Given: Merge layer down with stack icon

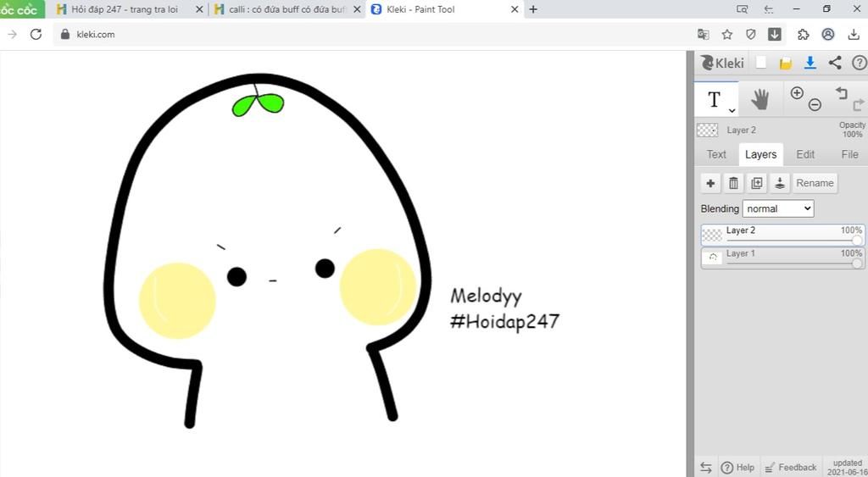Looking at the screenshot, I should point(780,183).
